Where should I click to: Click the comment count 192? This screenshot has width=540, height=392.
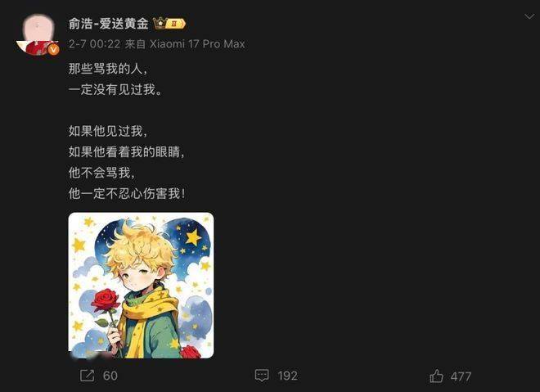coord(287,376)
